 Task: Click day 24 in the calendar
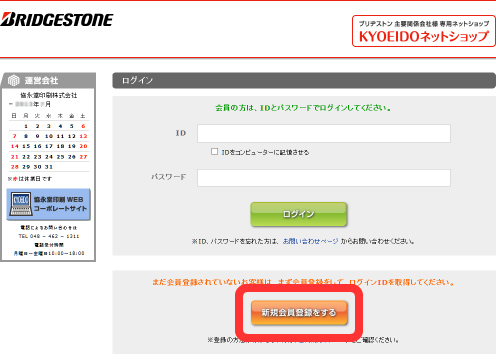49,157
